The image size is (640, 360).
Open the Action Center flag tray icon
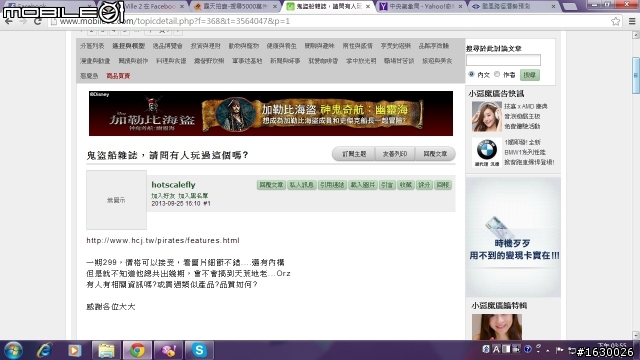560,350
